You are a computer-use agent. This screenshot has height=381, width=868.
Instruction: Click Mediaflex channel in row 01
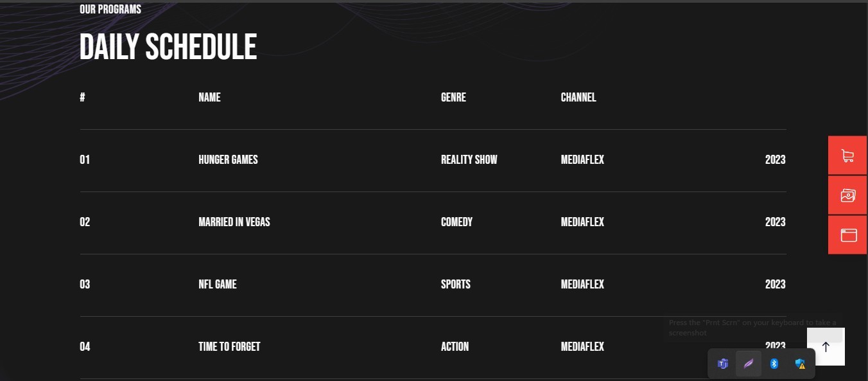(582, 159)
